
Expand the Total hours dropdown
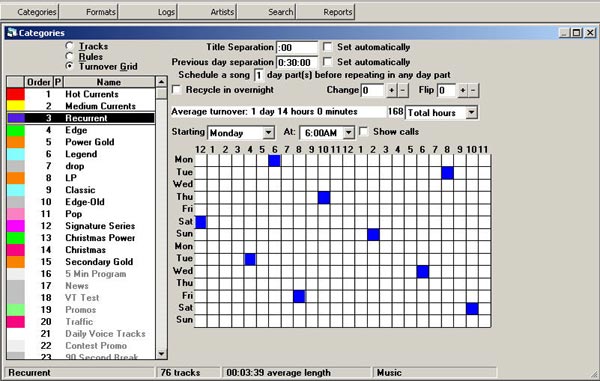click(x=472, y=112)
